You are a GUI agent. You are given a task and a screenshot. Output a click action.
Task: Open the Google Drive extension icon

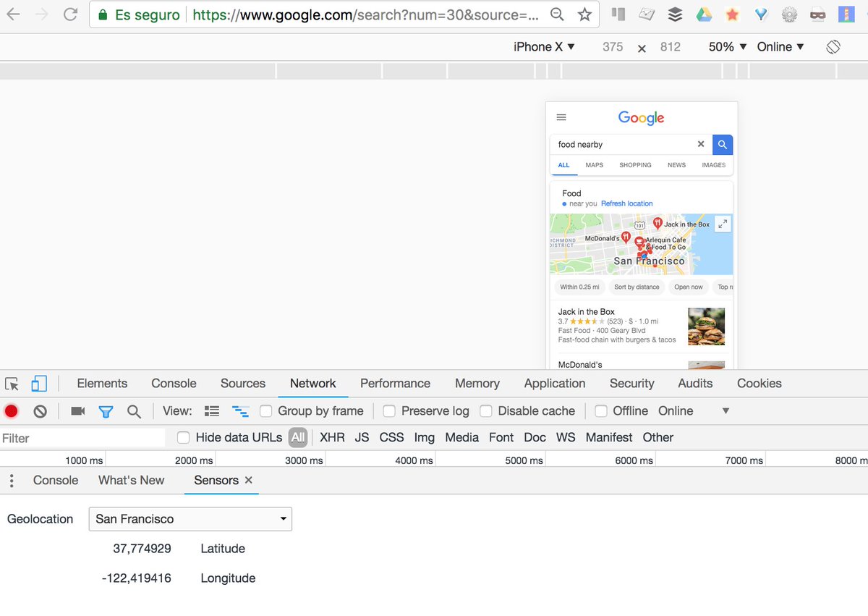(x=704, y=14)
